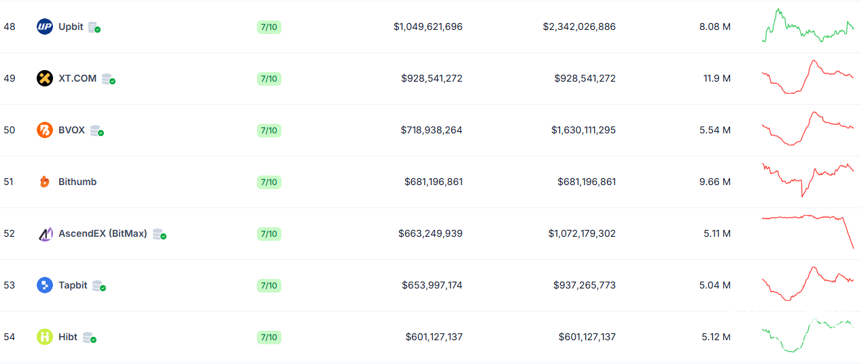This screenshot has height=364, width=868.
Task: Open the AscendEX (BitMax) name link
Action: [103, 233]
